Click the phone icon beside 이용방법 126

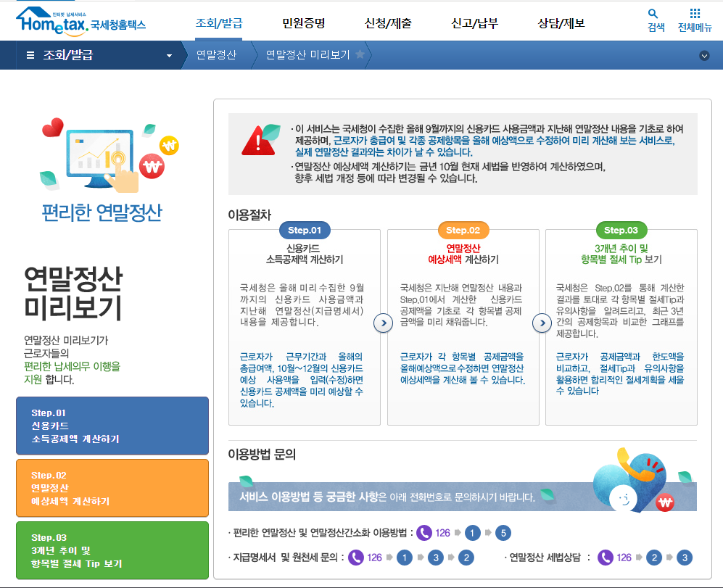424,533
